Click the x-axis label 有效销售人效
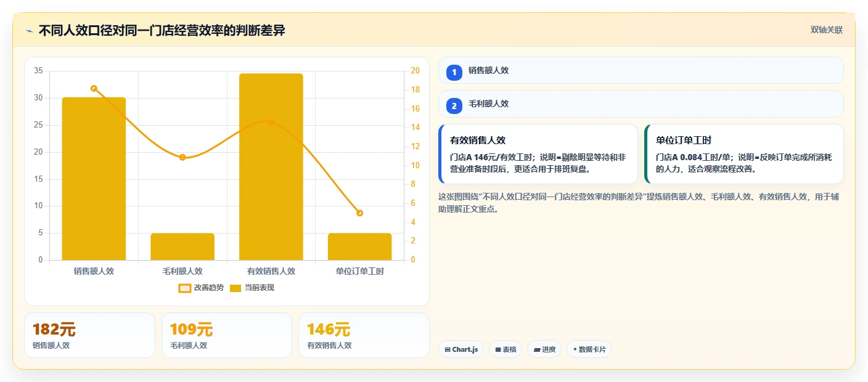868x382 pixels. [x=271, y=271]
